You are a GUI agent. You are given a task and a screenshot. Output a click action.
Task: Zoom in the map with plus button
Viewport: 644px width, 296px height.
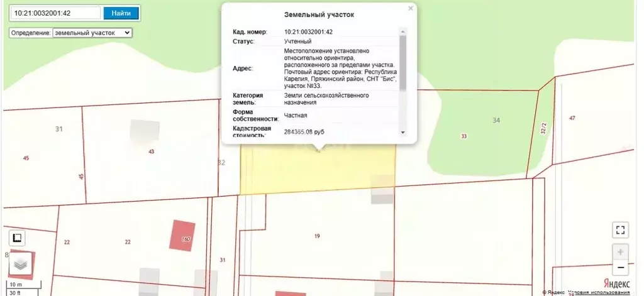pyautogui.click(x=621, y=251)
